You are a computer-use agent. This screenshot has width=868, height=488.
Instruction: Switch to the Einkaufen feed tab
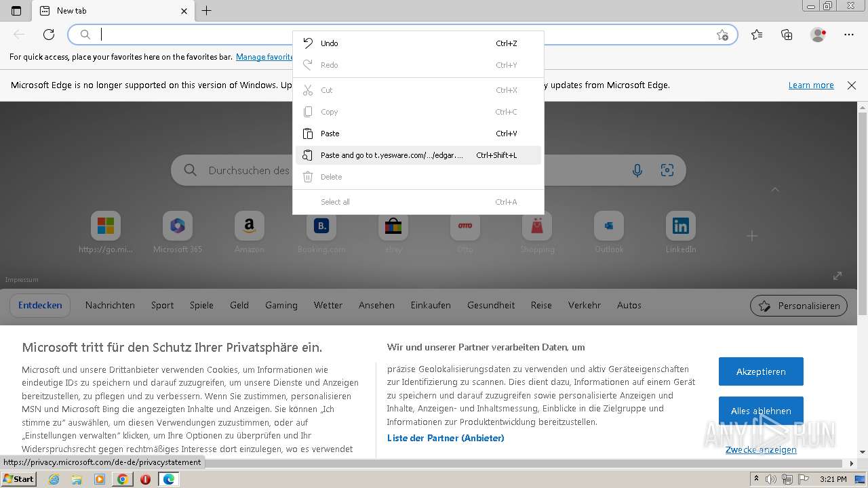[x=431, y=305]
